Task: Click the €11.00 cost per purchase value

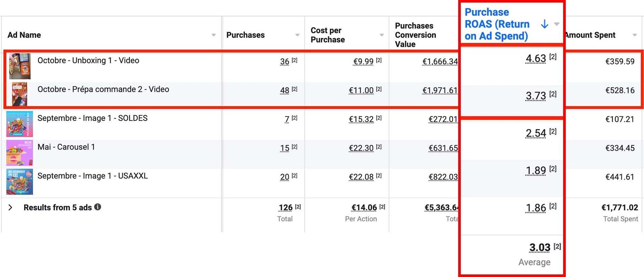Action: click(x=361, y=90)
